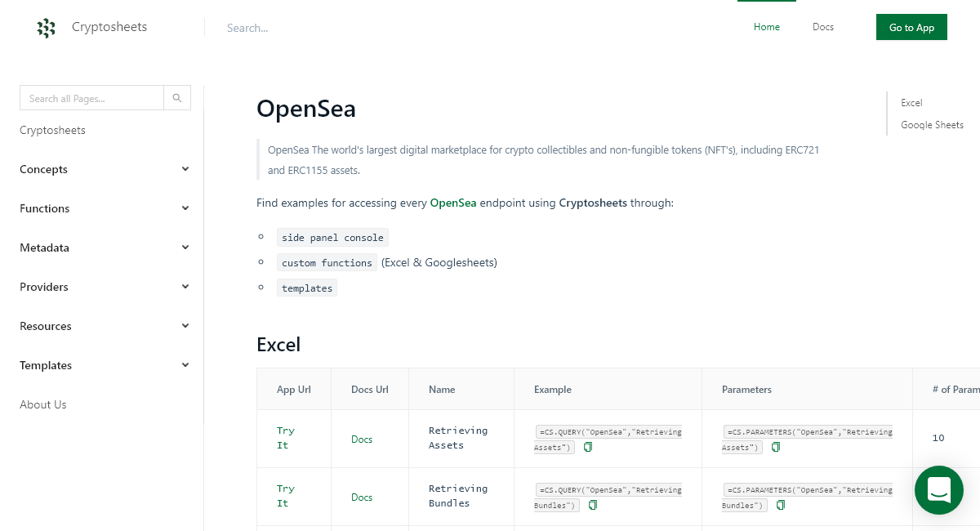Copy the Retrieving Bundles parameters formula
Viewport: 980px width, 531px height.
tap(780, 505)
